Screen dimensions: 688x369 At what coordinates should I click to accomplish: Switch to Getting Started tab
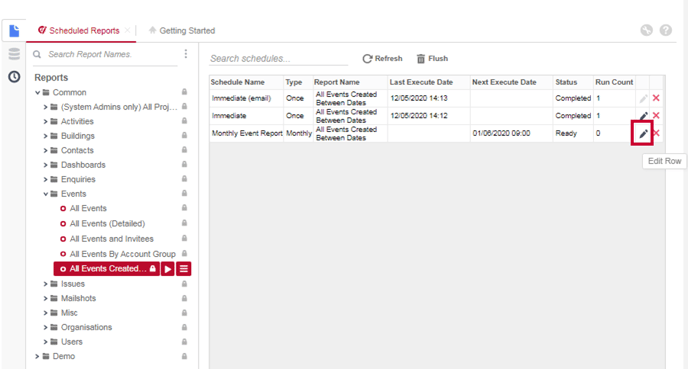[182, 31]
